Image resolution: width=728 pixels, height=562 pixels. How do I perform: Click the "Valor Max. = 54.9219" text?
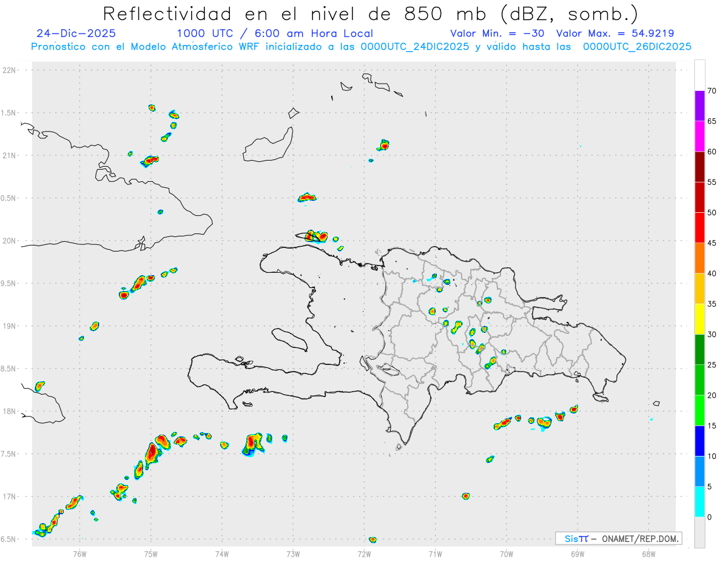615,33
